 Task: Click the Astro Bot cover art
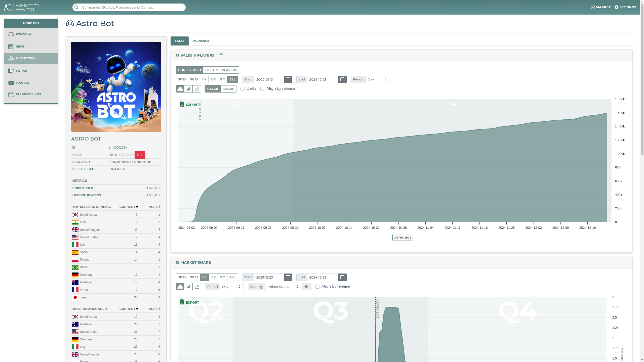(x=116, y=87)
